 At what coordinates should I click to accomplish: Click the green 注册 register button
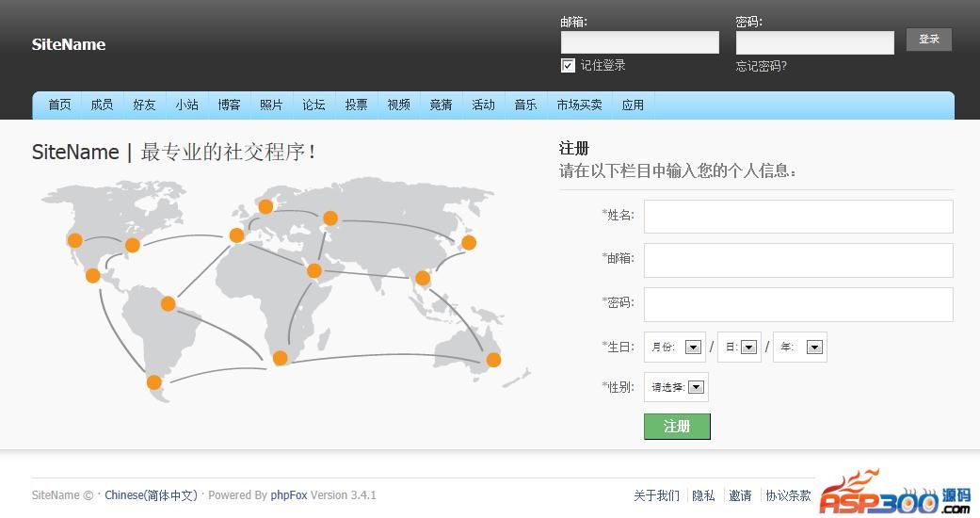pos(677,427)
